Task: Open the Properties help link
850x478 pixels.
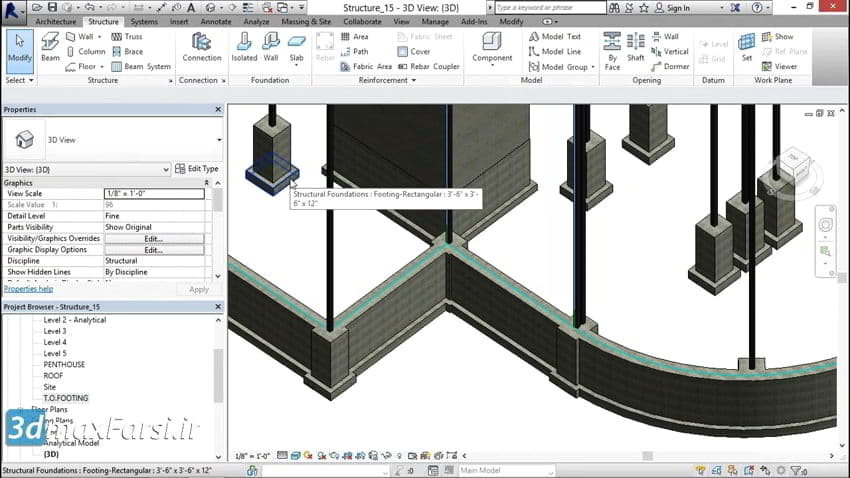Action: click(28, 289)
